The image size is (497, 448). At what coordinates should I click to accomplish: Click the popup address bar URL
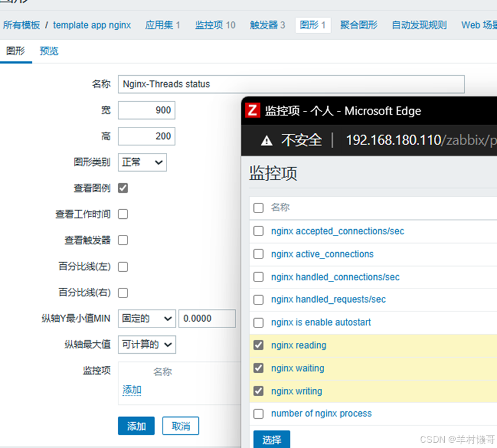pyautogui.click(x=421, y=140)
